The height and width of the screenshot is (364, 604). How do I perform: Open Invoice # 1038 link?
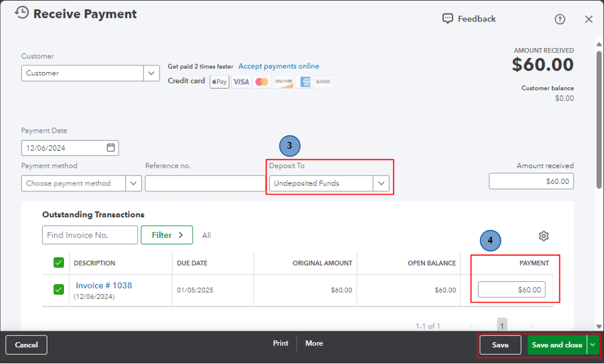103,285
